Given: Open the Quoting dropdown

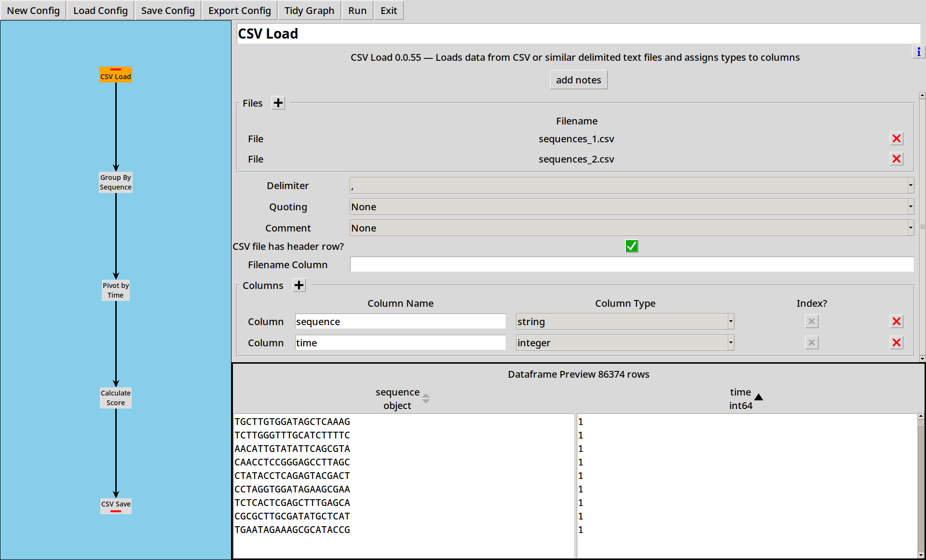Looking at the screenshot, I should pos(632,207).
